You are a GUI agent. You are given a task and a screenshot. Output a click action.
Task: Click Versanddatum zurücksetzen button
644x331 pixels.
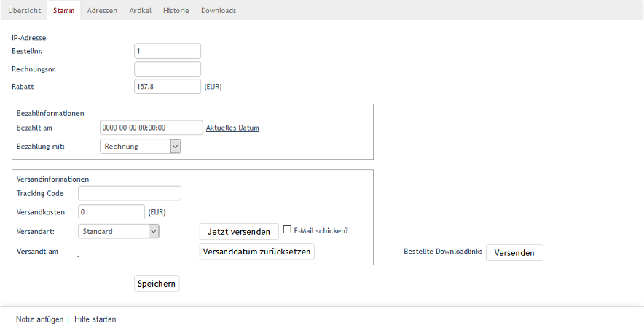tap(256, 252)
